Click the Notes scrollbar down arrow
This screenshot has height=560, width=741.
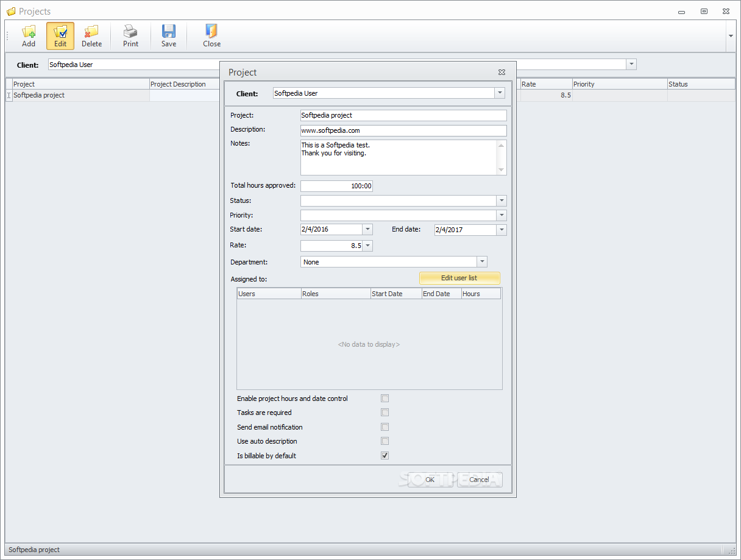[502, 170]
